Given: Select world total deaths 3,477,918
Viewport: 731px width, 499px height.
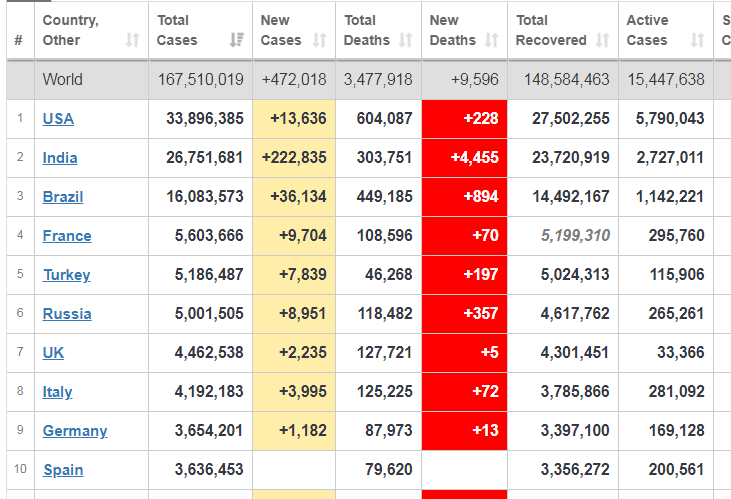Looking at the screenshot, I should 378,79.
